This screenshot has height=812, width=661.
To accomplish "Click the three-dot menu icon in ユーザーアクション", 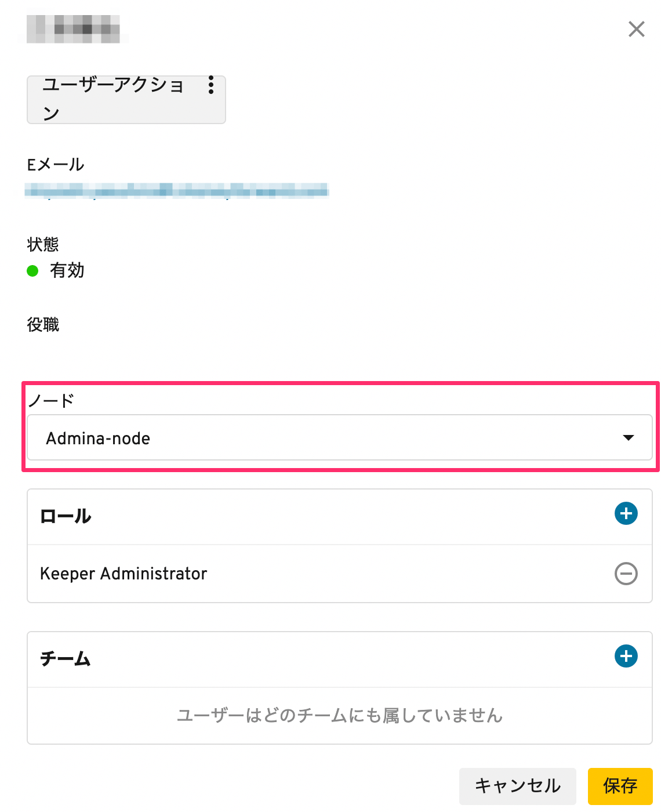I will pyautogui.click(x=211, y=85).
